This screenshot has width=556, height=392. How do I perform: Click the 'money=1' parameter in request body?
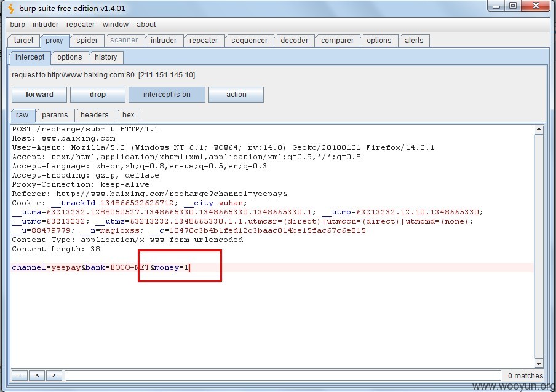pos(171,267)
